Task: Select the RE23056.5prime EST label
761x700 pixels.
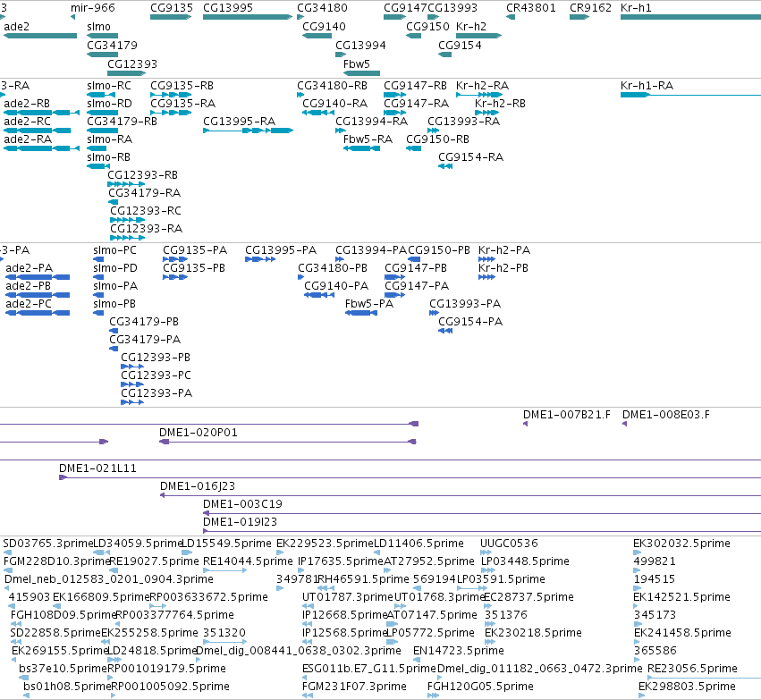Action: (692, 669)
